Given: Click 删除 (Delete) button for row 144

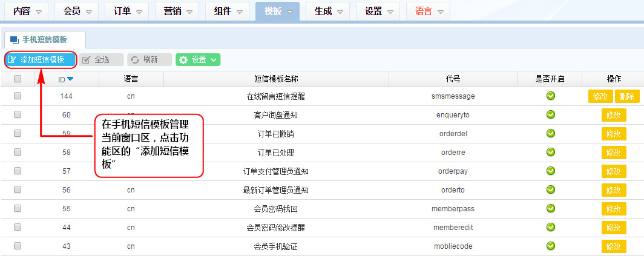Looking at the screenshot, I should pos(626,96).
